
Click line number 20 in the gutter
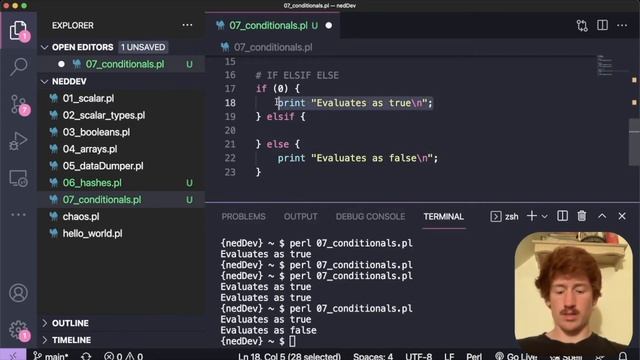point(230,130)
